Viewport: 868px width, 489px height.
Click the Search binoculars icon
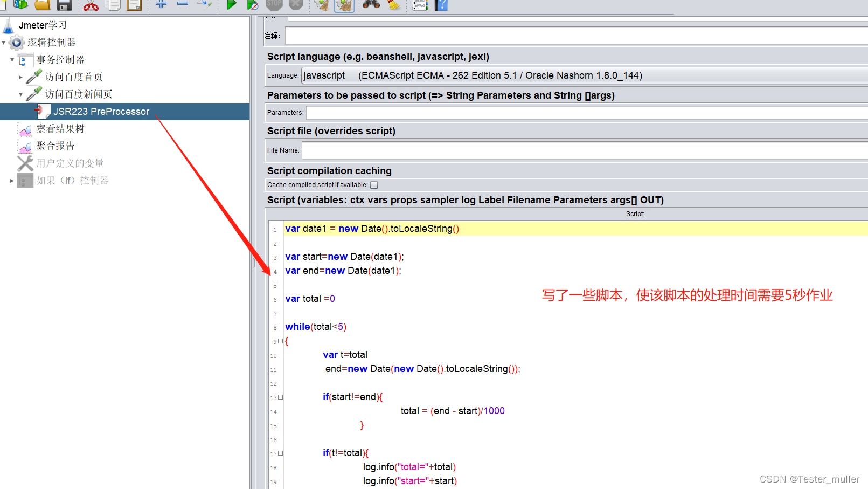[x=371, y=5]
